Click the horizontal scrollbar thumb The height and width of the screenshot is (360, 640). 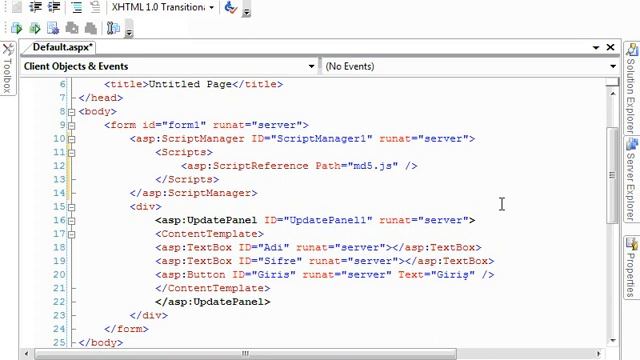(245, 353)
